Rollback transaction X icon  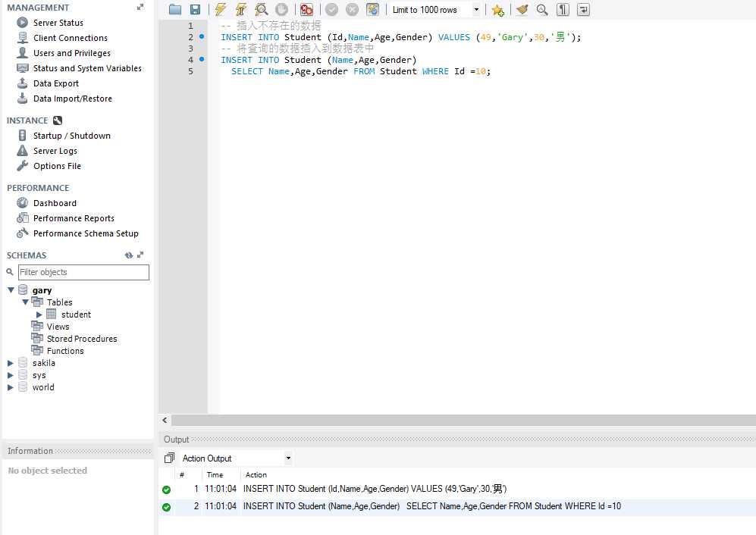tap(353, 10)
